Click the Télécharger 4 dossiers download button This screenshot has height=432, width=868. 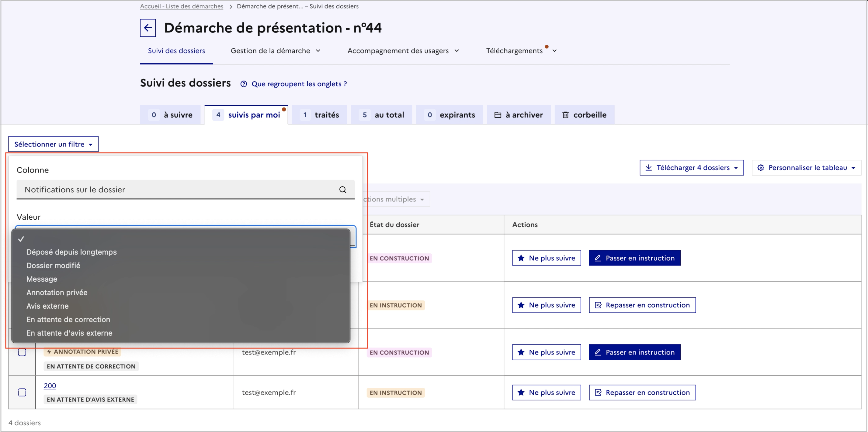pyautogui.click(x=691, y=168)
